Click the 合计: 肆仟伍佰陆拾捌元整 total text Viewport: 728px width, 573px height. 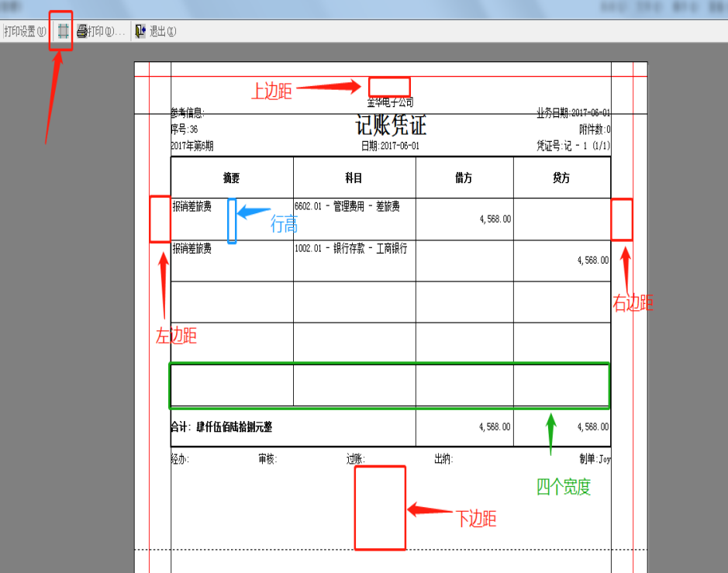tap(222, 426)
